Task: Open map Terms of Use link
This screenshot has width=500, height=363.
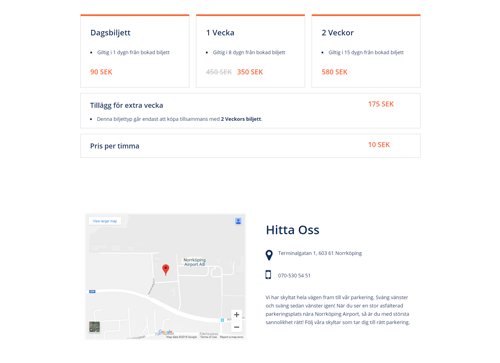Action: [x=208, y=337]
